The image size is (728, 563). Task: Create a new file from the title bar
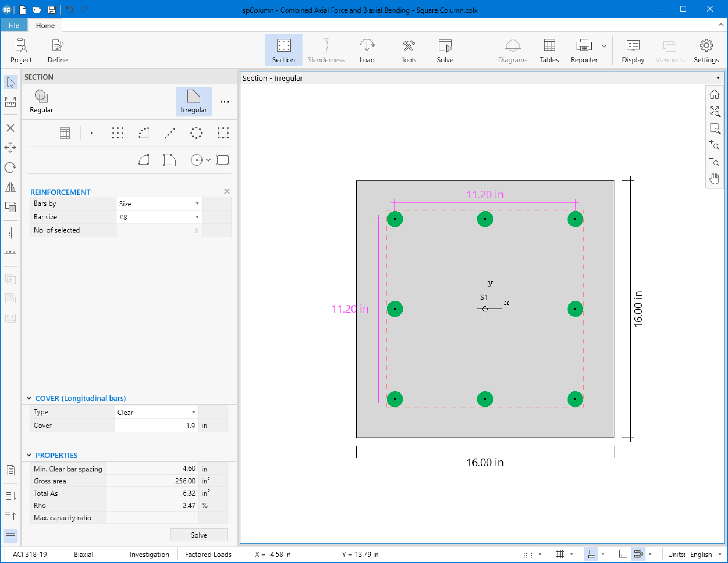point(23,10)
